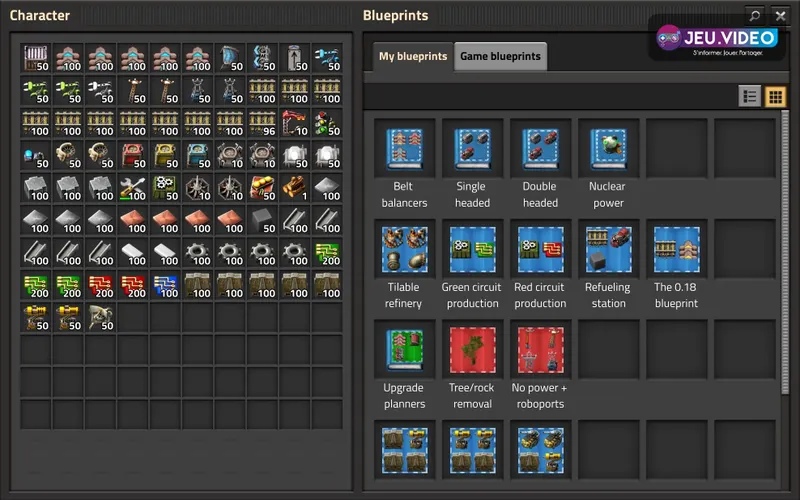The width and height of the screenshot is (800, 500).
Task: Select the Green circuit production blueprint
Action: pos(472,249)
